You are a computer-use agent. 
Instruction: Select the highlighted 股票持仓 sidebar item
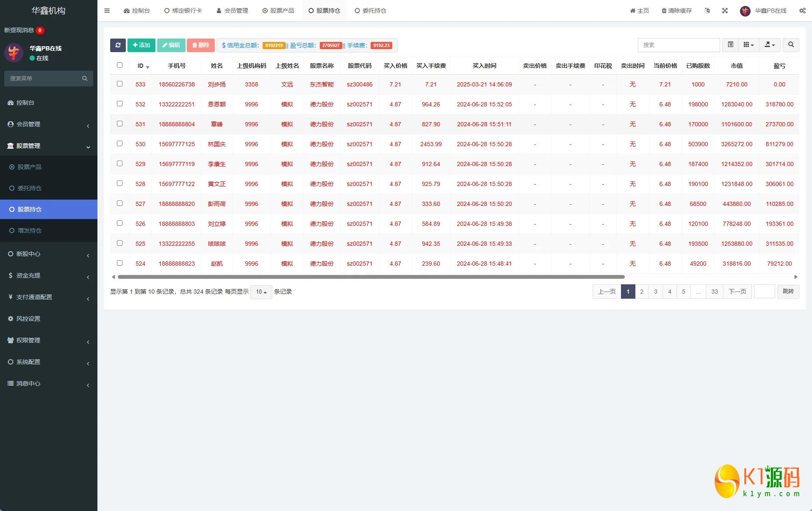tap(49, 209)
